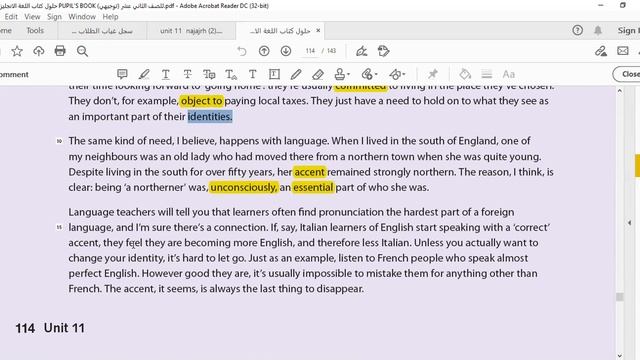Click the color fill bucket icon
Image resolution: width=640 pixels, height=360 pixels.
point(465,74)
